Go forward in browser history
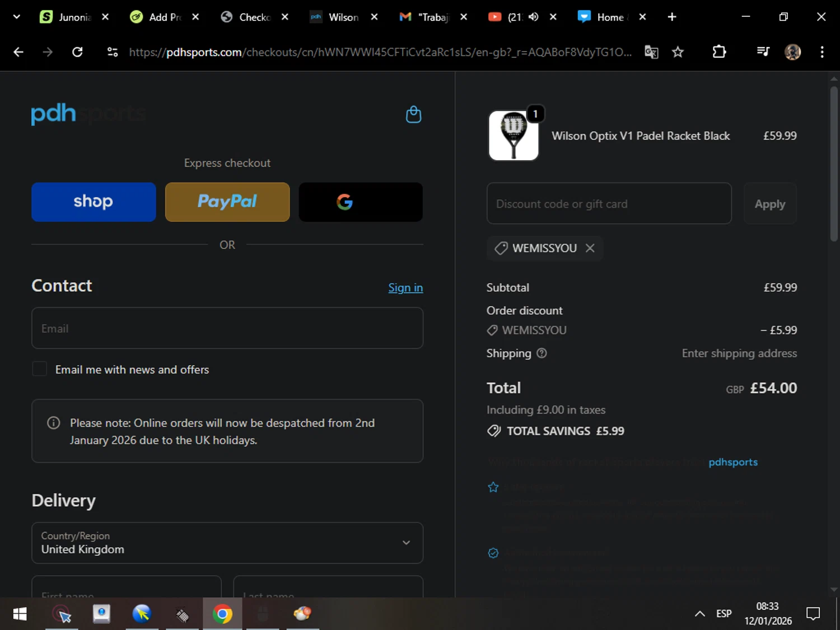This screenshot has width=840, height=630. pos(48,52)
